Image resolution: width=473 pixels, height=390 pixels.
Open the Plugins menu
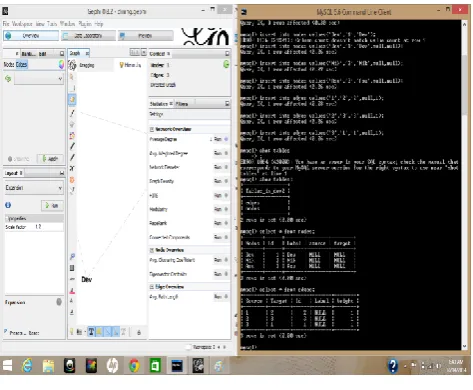point(85,24)
